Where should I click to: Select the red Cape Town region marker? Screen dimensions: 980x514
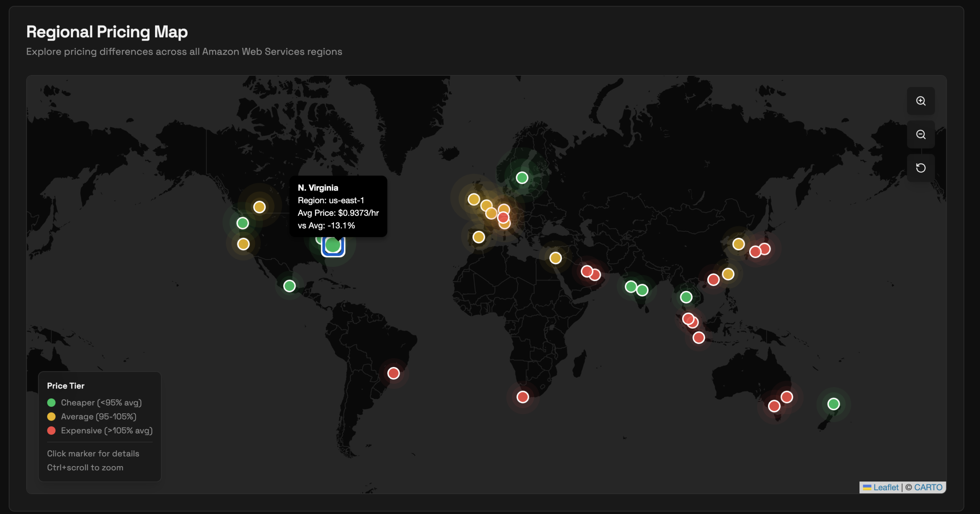pos(522,397)
